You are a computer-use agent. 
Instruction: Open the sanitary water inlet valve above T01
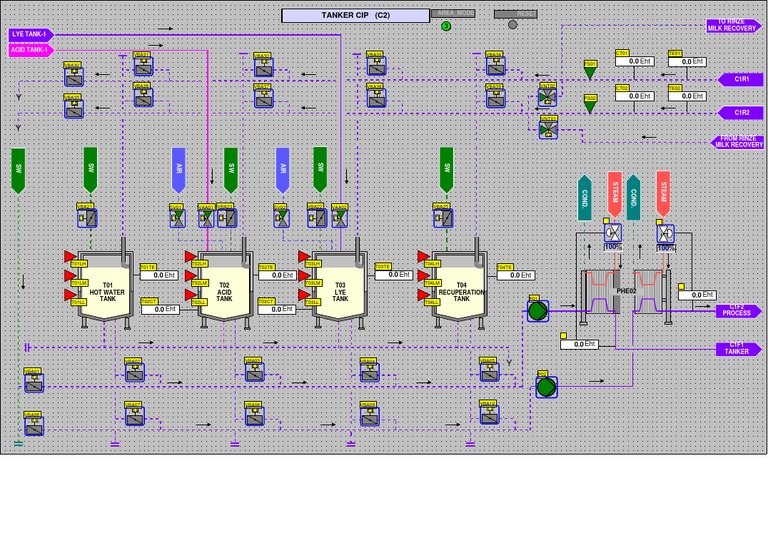[x=87, y=218]
